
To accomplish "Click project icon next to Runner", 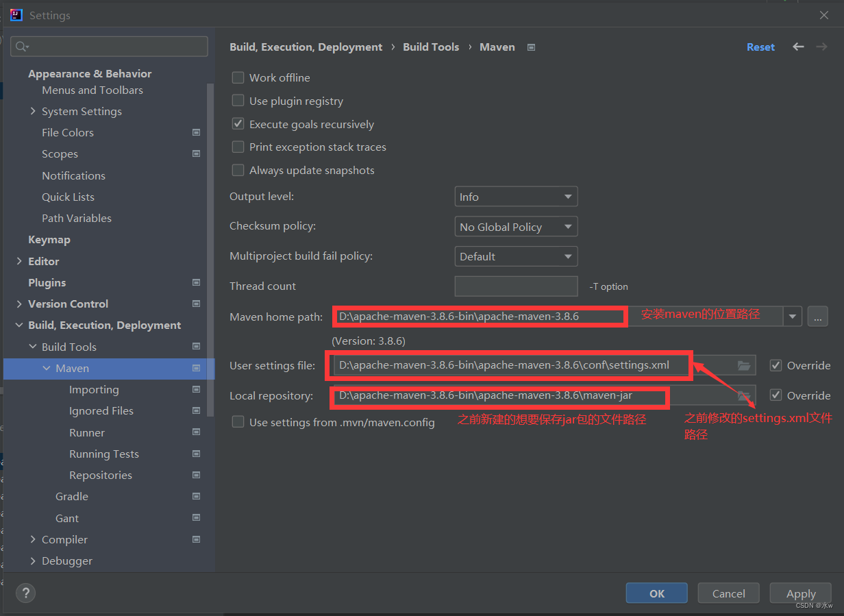I will [197, 432].
